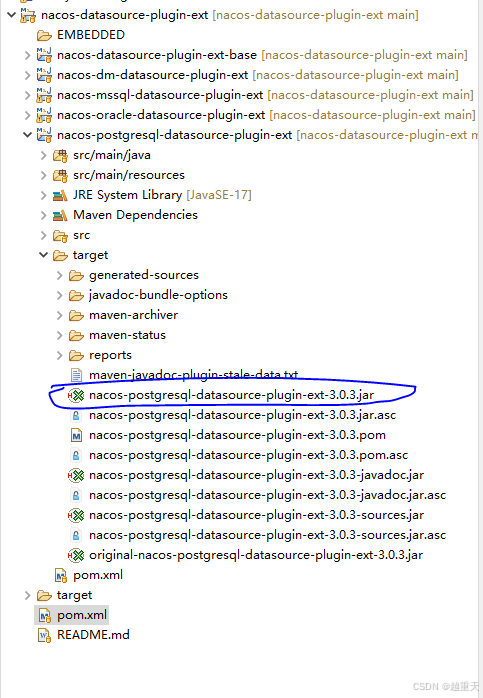Click the JRE System Library icon

(x=60, y=195)
